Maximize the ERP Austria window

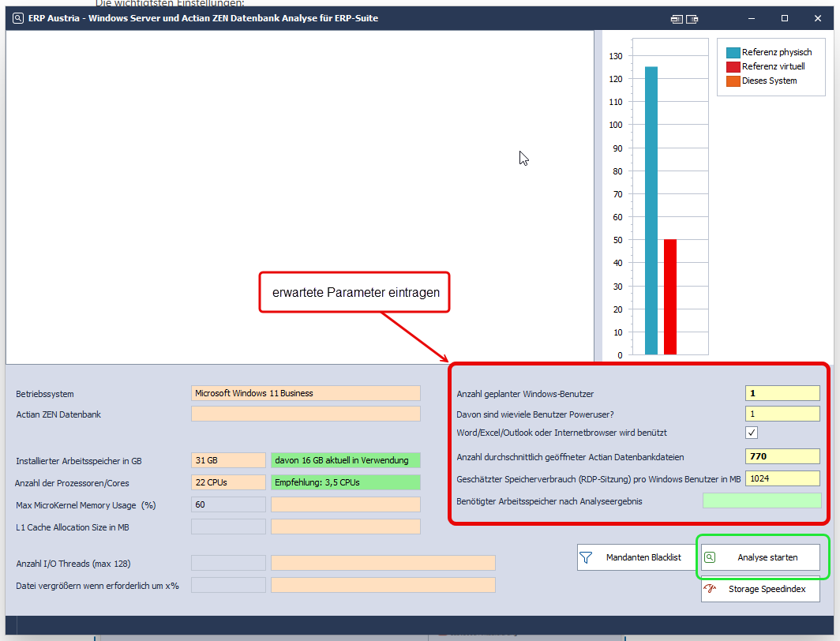coord(785,18)
